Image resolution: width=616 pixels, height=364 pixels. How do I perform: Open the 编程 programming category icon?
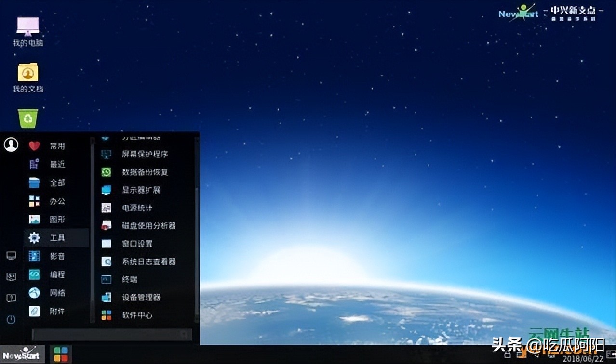(x=34, y=274)
